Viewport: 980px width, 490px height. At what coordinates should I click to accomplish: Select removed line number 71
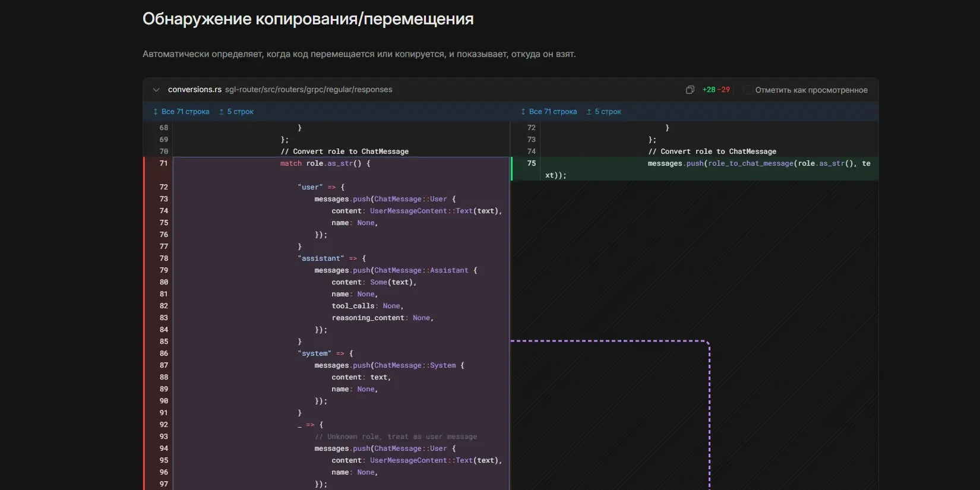point(164,163)
